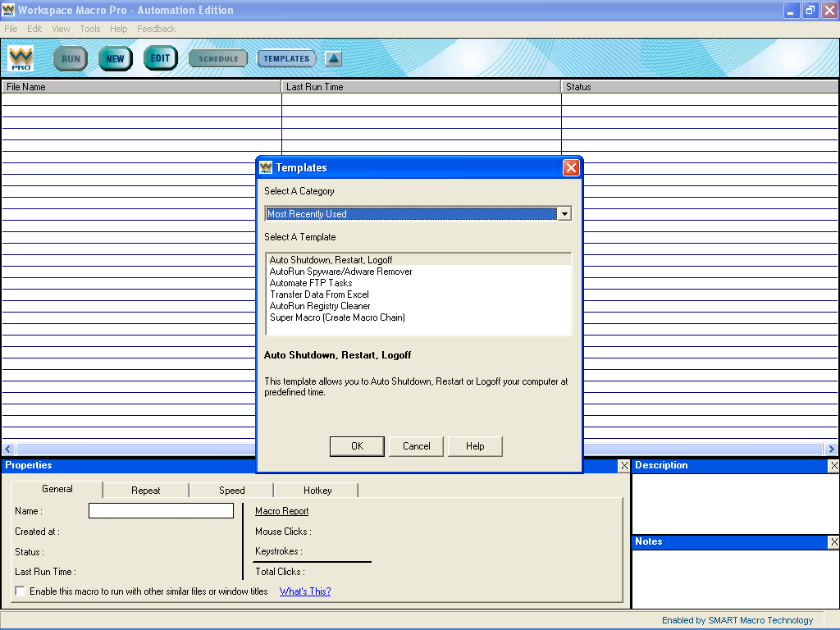This screenshot has height=630, width=840.
Task: Enable macro to run with similar files checkbox
Action: click(20, 591)
